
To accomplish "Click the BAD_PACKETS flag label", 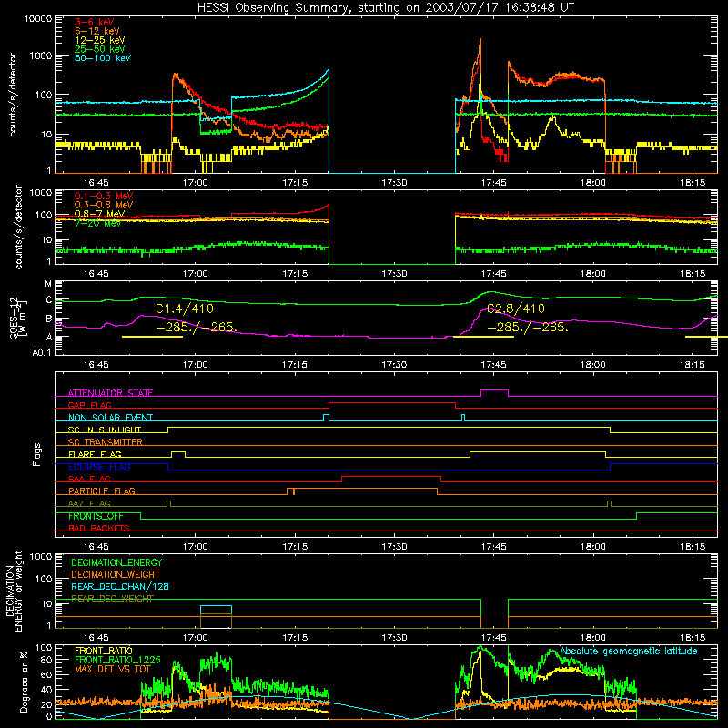I will pyautogui.click(x=99, y=528).
